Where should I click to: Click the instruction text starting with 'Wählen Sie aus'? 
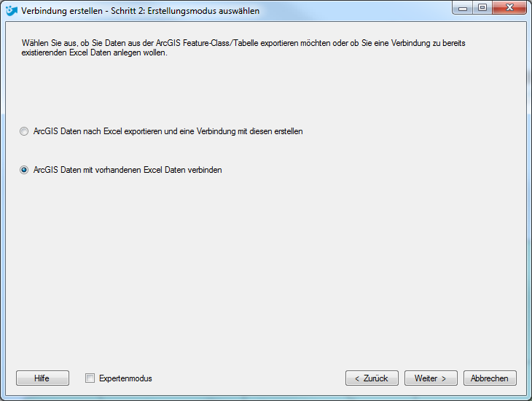(x=243, y=48)
